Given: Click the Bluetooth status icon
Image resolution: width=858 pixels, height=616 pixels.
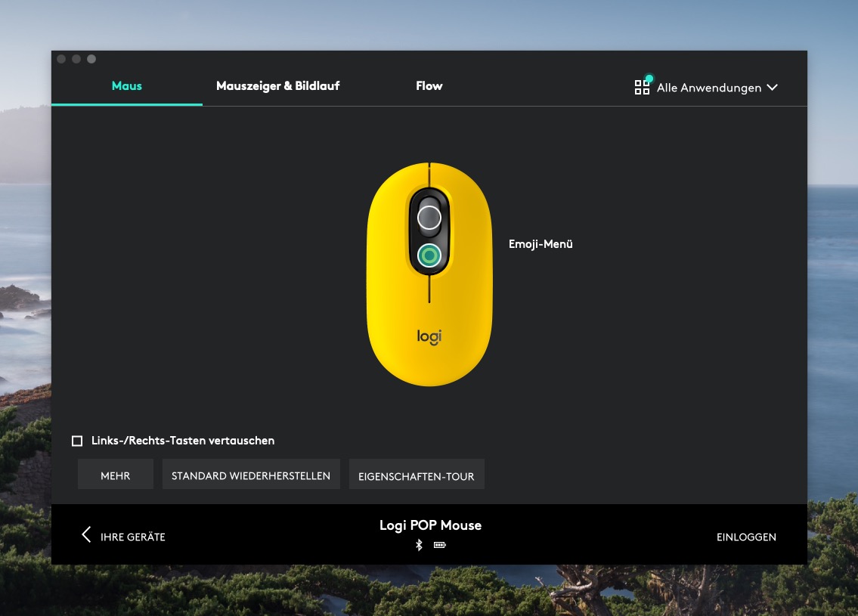Looking at the screenshot, I should [419, 545].
